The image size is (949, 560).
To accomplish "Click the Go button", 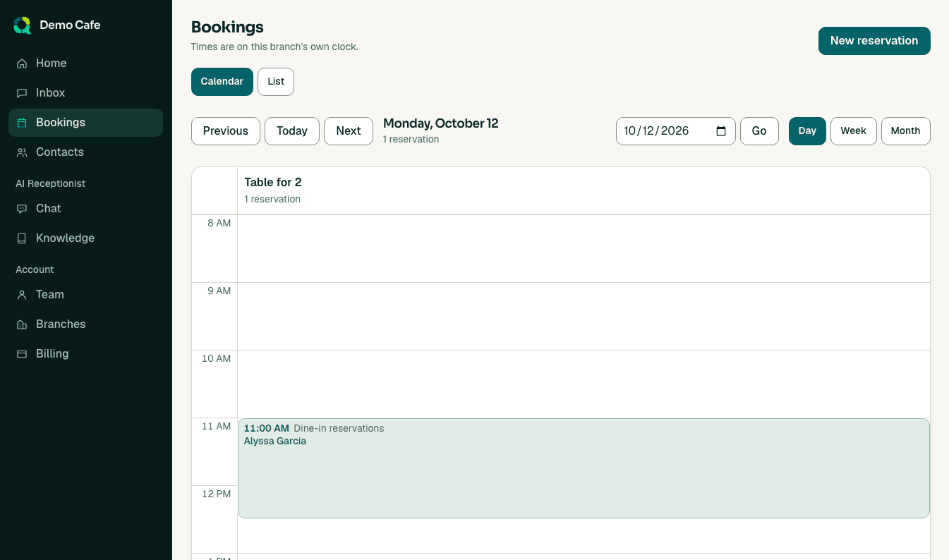I will [x=759, y=131].
